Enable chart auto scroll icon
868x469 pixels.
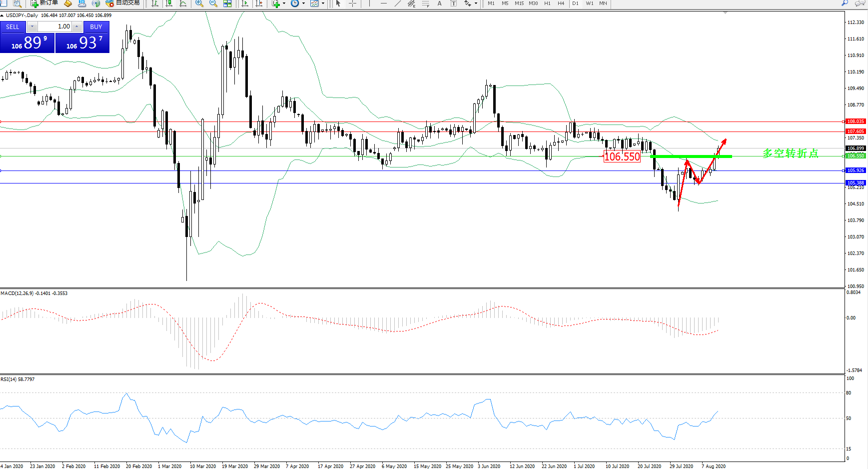(245, 3)
